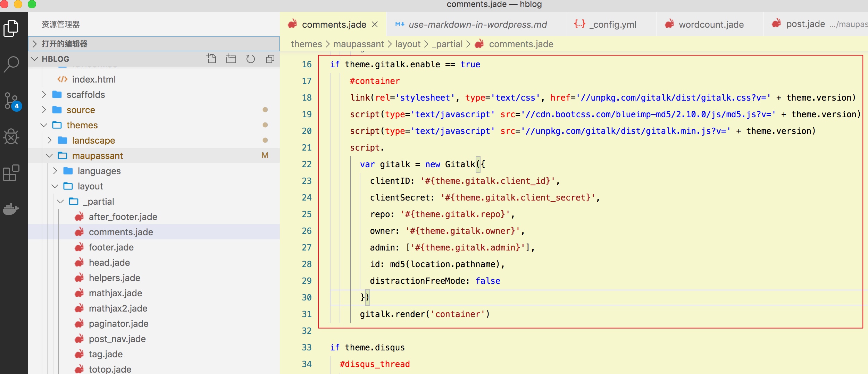Create a new folder in HBLOG
The image size is (868, 374).
(x=231, y=59)
